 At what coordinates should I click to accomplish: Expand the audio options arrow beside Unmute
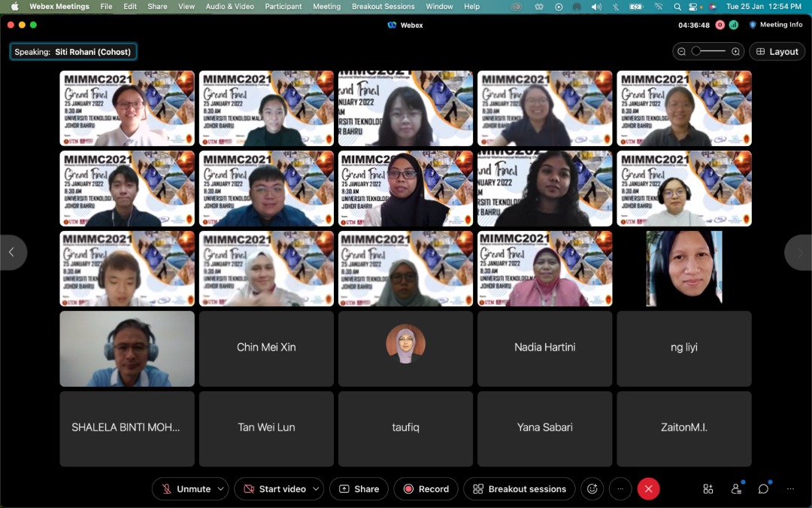pyautogui.click(x=221, y=488)
